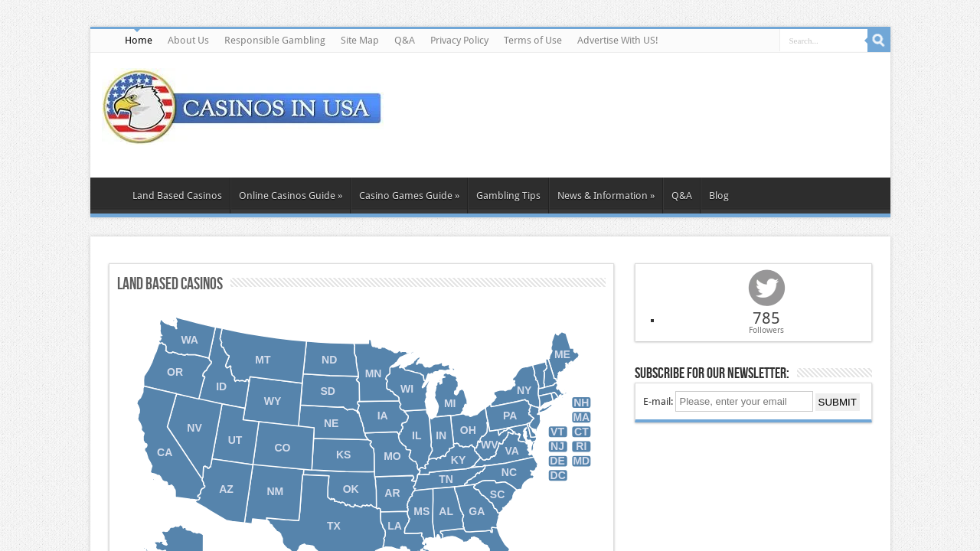Click the DC state label button
Image resolution: width=980 pixels, height=551 pixels.
[557, 475]
